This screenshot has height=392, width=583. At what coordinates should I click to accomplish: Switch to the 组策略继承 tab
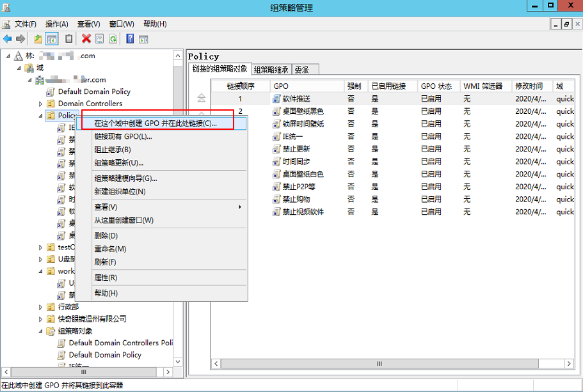click(271, 70)
